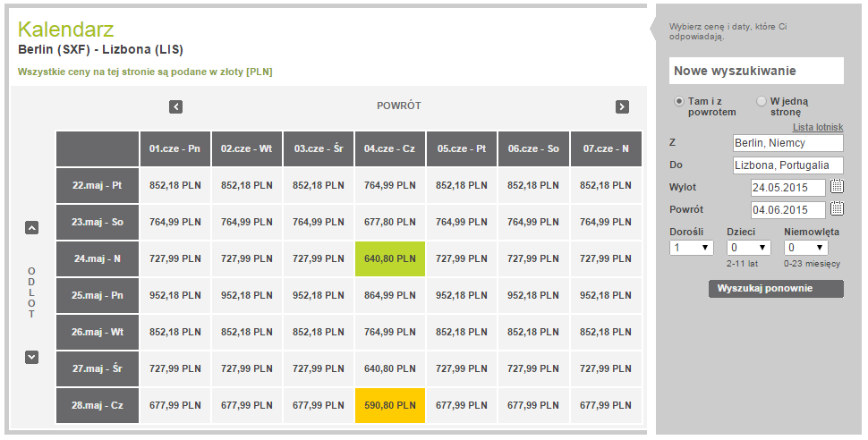Choose 764,99 PLN fare for 22.maj and 04.cze

[x=390, y=185]
